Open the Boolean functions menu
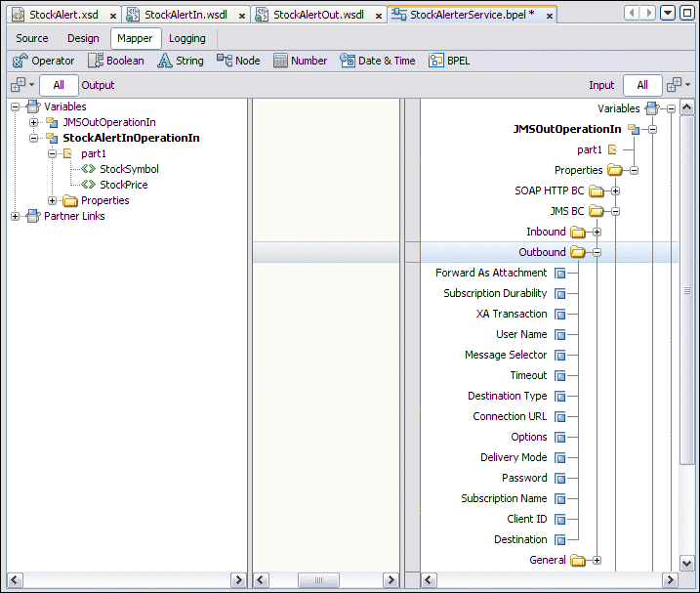This screenshot has width=700, height=593. pos(116,61)
